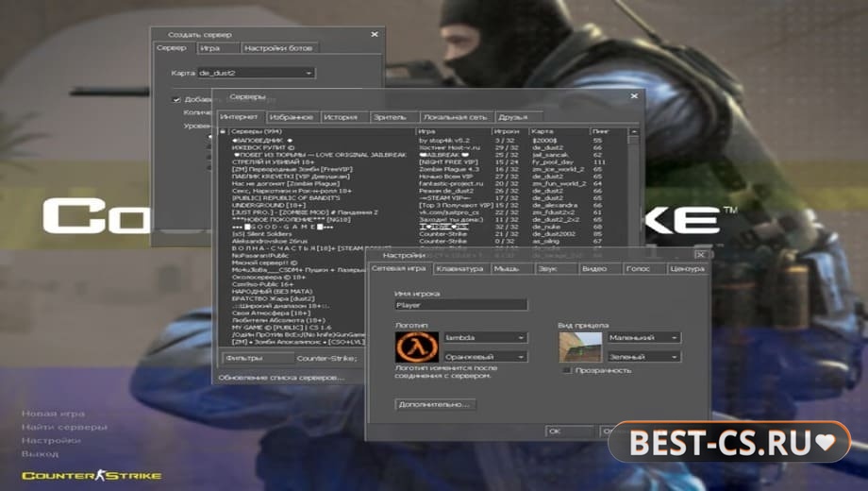Viewport: 868px width, 491px height.
Task: Switch to Сетевая игра settings tab
Action: coord(399,268)
